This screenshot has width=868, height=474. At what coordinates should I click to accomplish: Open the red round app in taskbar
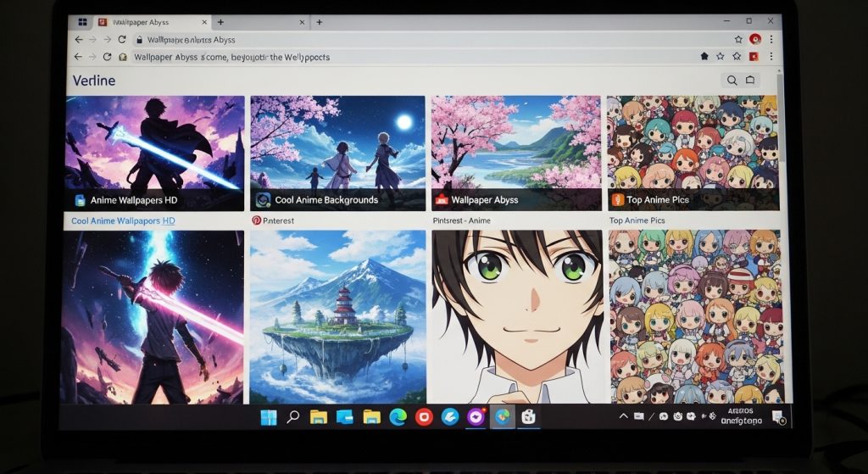point(424,417)
